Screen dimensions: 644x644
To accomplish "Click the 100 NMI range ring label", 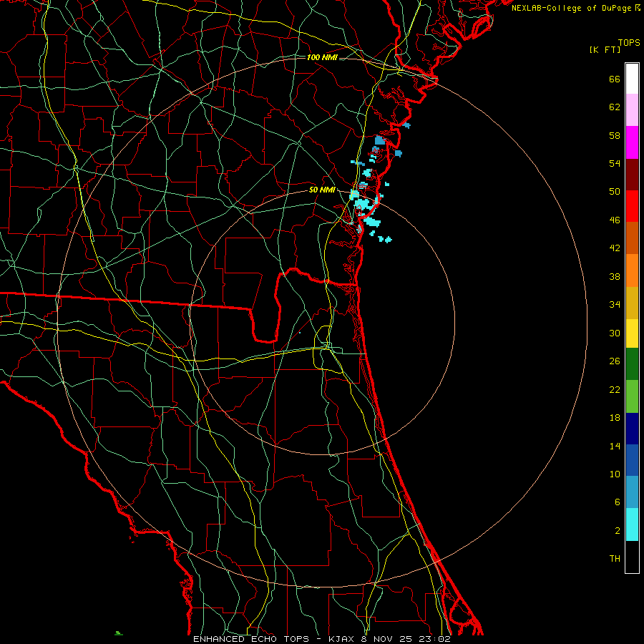I will (322, 57).
